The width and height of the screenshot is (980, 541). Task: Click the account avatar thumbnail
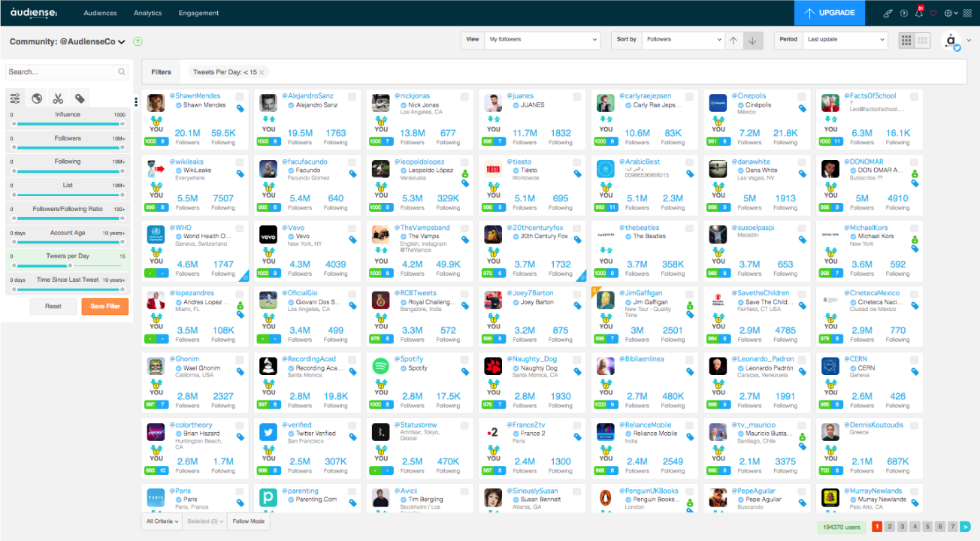pos(951,41)
